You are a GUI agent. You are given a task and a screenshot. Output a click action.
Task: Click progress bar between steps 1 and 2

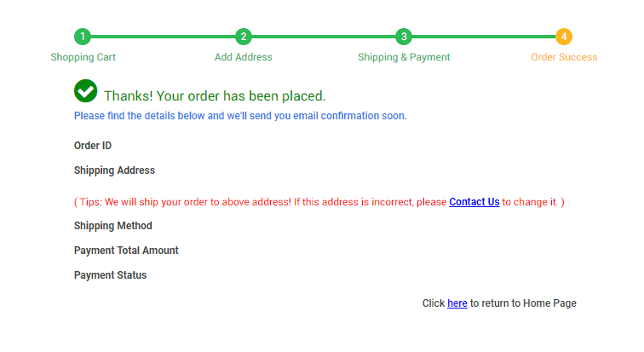tap(163, 37)
